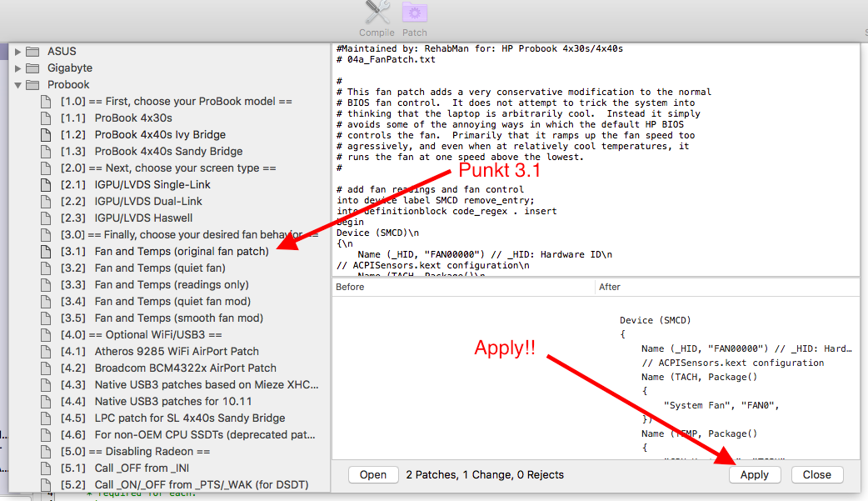Click document icon beside [4.6] non-OEM CPU SSDTs
Image resolution: width=868 pixels, height=501 pixels.
point(45,434)
